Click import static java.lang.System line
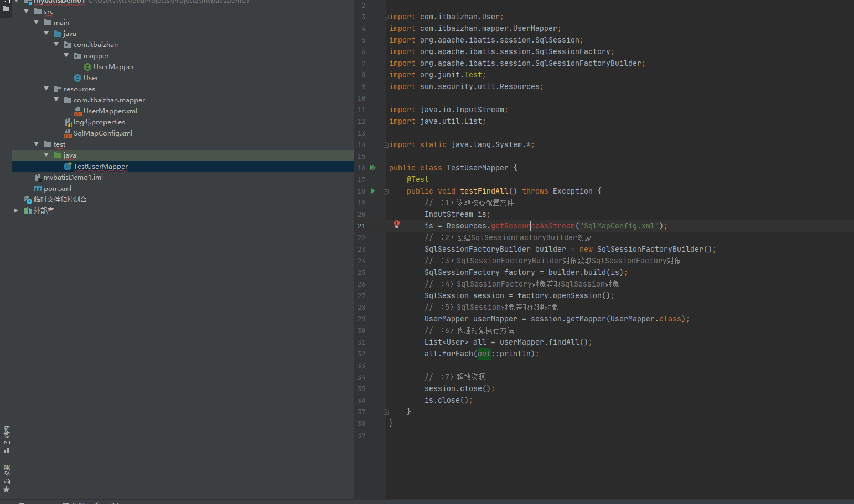854x504 pixels. pos(462,144)
